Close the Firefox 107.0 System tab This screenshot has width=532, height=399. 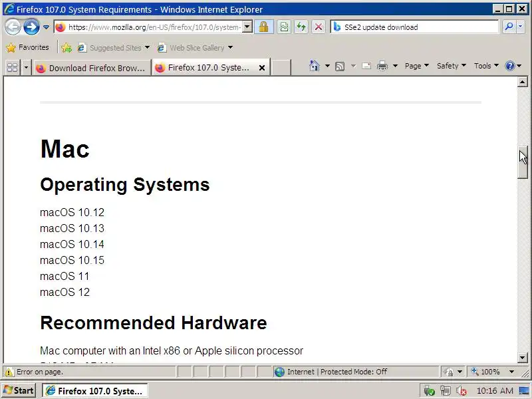262,68
